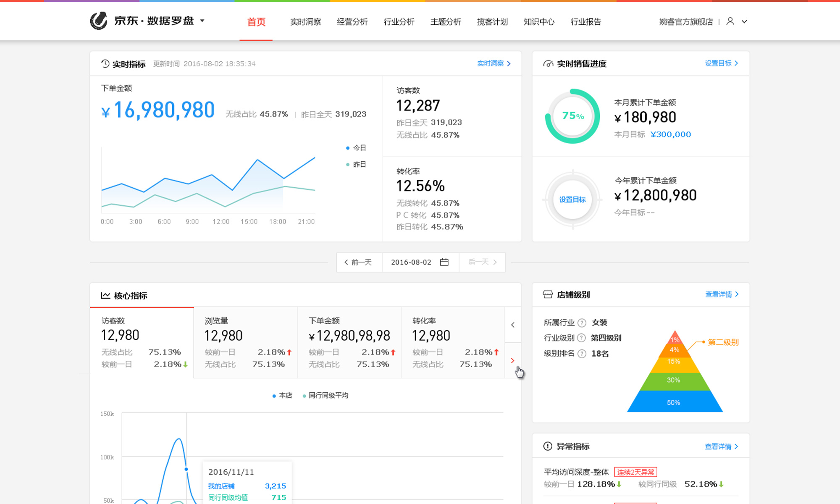Viewport: 840px width, 504px height.
Task: Click the 第二级别 pyramid label
Action: (x=723, y=342)
